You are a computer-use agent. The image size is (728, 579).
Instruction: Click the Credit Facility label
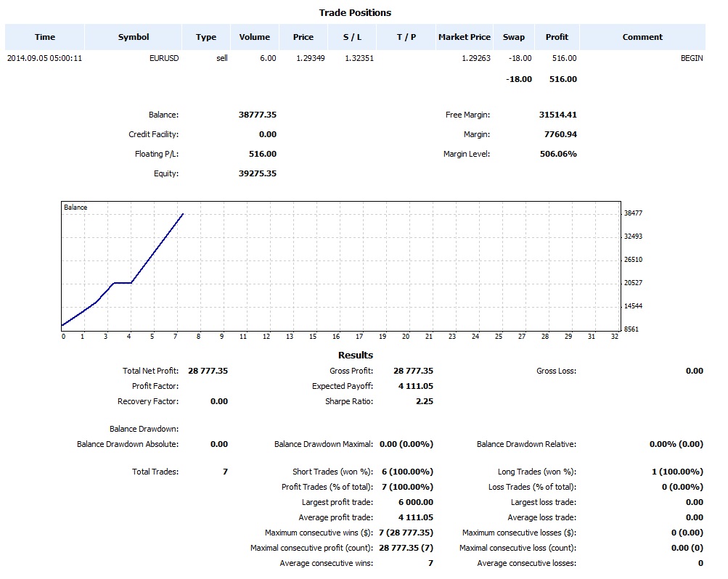(154, 134)
